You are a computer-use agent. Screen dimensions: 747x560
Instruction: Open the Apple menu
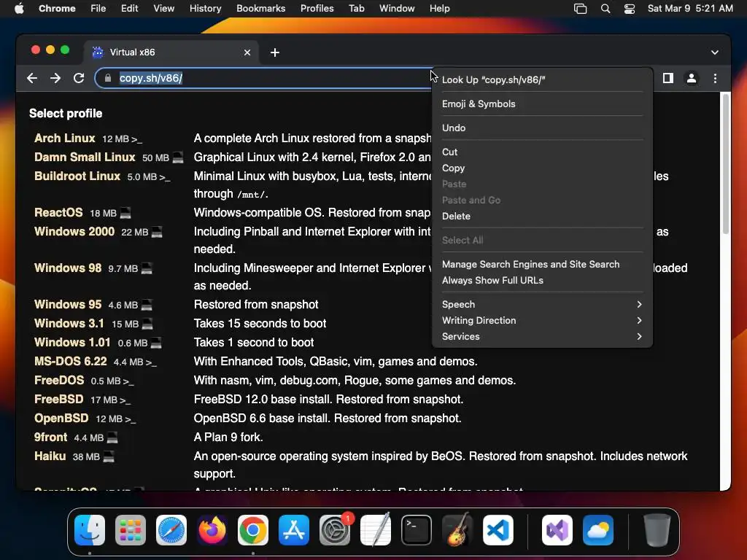[19, 8]
